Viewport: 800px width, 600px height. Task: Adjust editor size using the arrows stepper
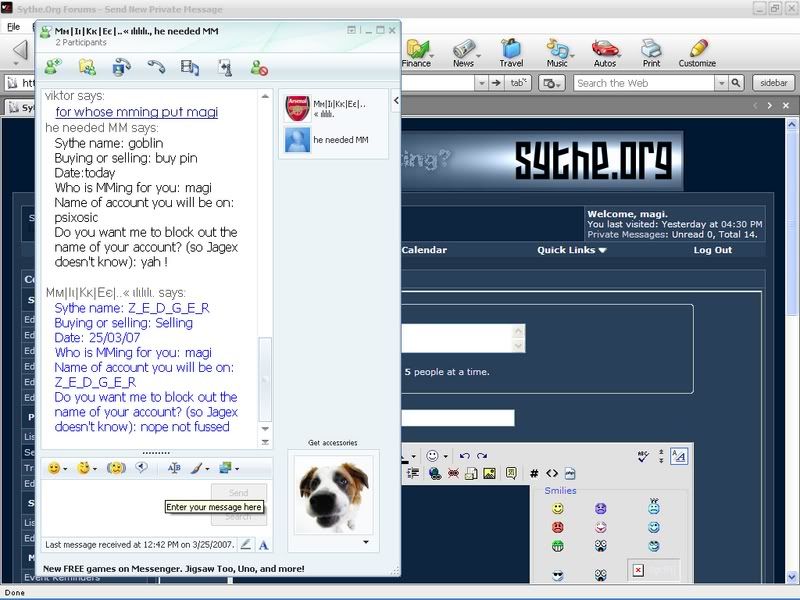coord(661,456)
